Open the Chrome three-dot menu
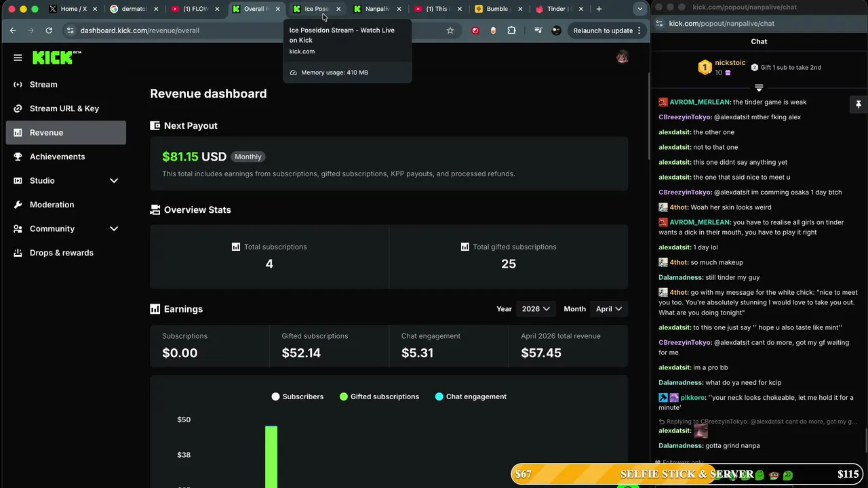Screen dimensions: 868x488 click(x=639, y=30)
